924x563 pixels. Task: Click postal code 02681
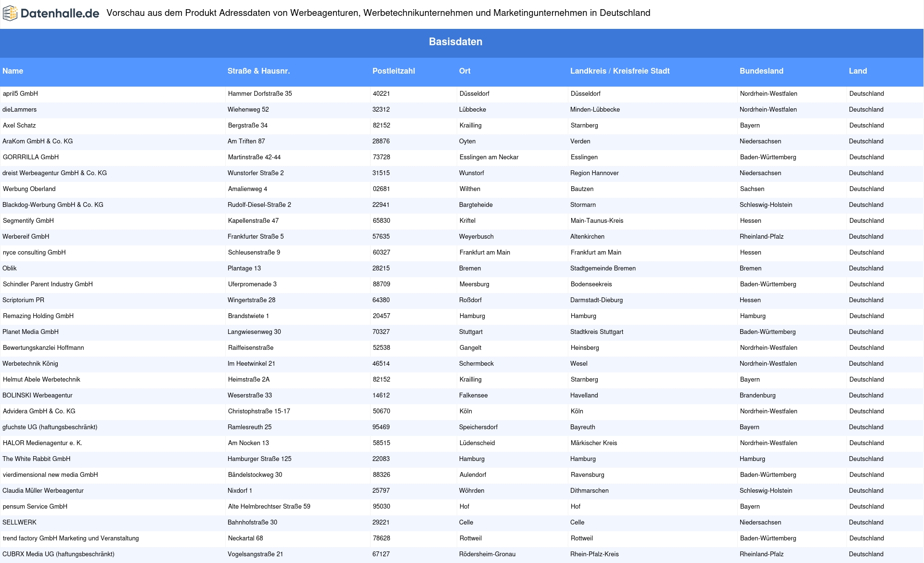(381, 189)
